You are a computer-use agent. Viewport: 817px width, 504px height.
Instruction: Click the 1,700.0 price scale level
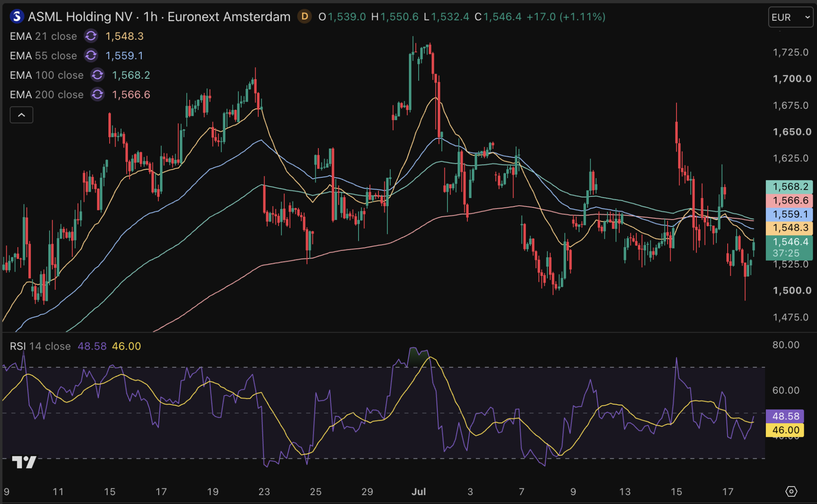pos(792,79)
